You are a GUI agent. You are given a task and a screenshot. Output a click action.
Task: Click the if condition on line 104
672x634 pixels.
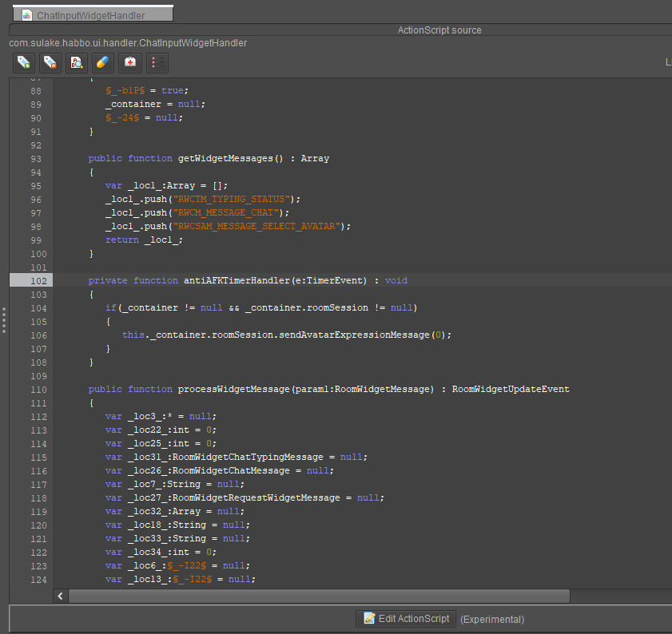point(261,308)
